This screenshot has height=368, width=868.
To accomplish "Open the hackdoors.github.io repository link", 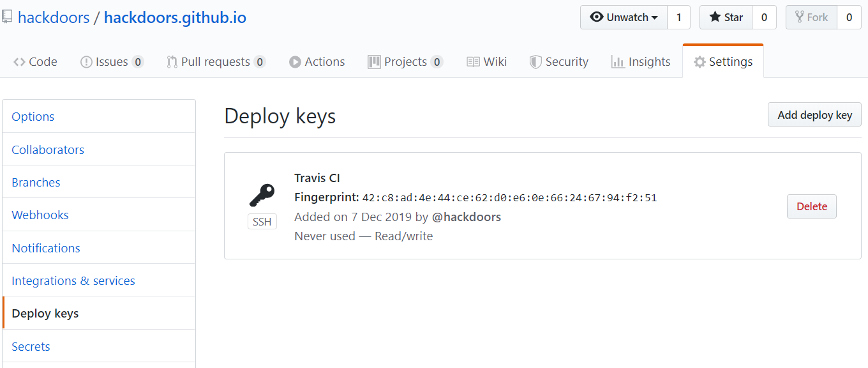I will [x=175, y=17].
